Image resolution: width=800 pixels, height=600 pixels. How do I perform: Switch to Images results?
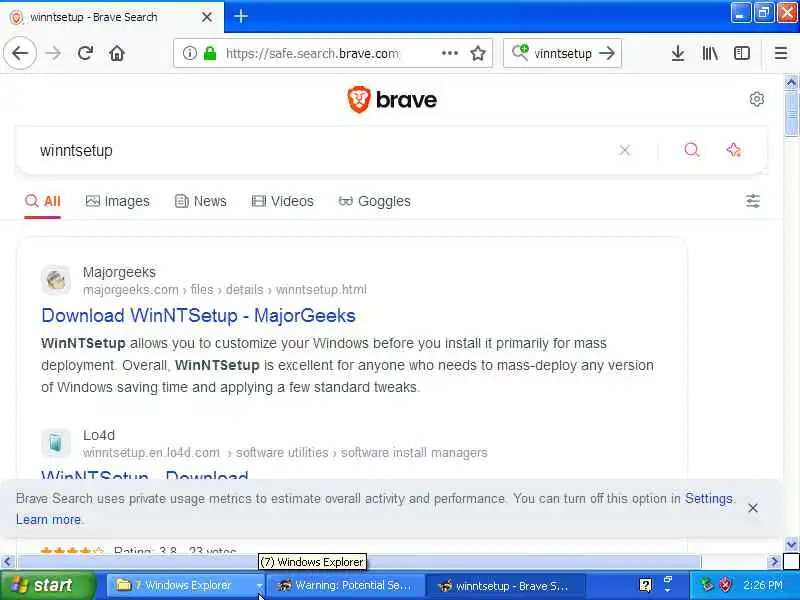(118, 201)
